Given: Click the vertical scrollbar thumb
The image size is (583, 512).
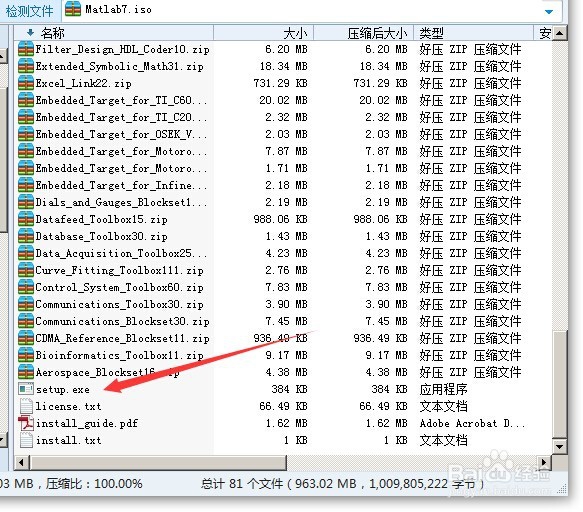Looking at the screenshot, I should 560,384.
